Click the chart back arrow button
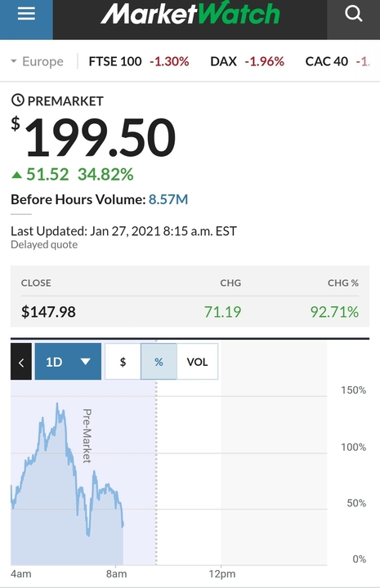 pos(21,362)
